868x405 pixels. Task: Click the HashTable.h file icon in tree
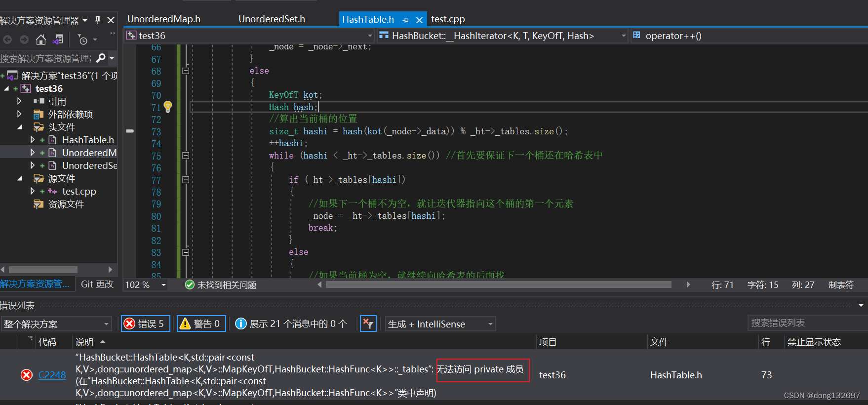pos(53,140)
